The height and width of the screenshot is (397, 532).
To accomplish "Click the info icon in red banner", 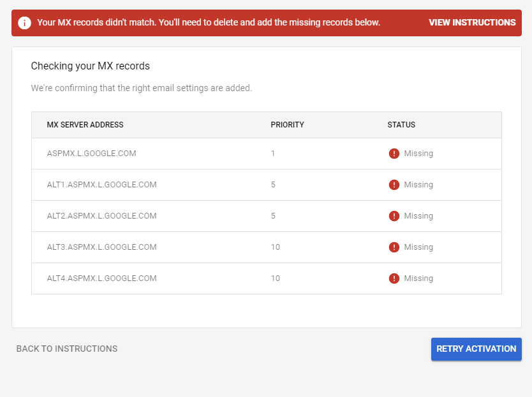I will 25,23.
